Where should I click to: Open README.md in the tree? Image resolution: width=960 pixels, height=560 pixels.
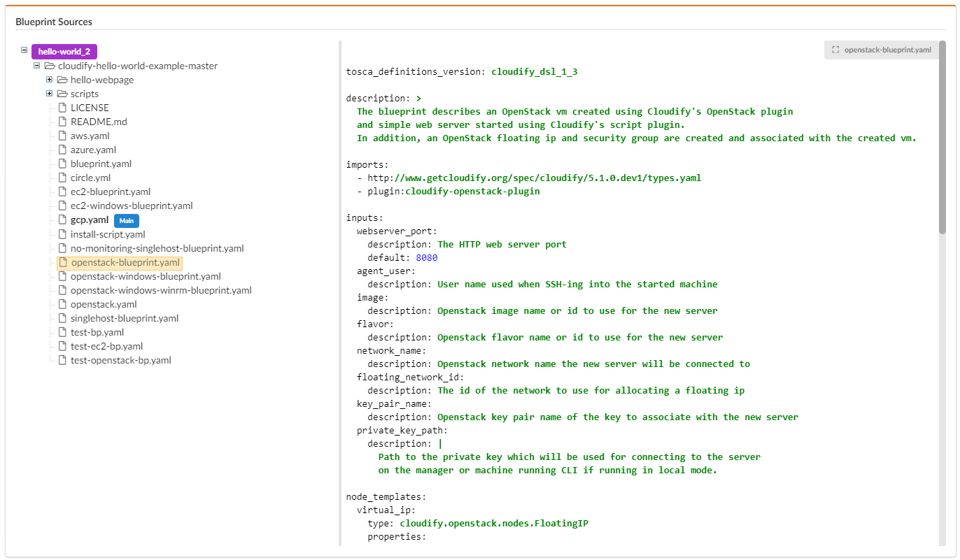(99, 122)
